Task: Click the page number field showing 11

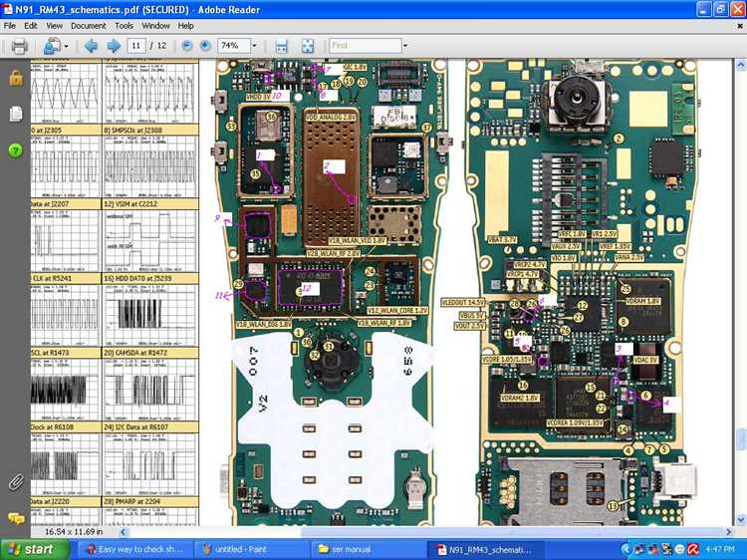Action: (x=136, y=46)
